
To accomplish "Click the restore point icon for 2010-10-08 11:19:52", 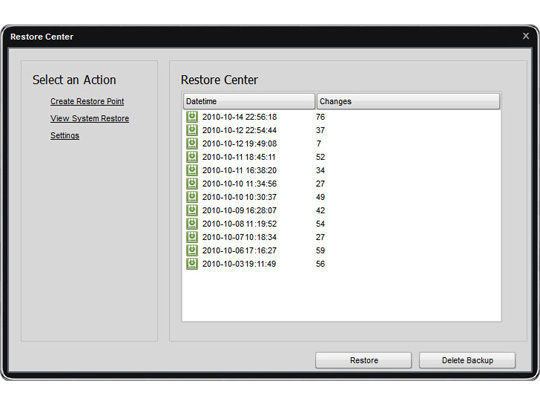I will pyautogui.click(x=192, y=224).
